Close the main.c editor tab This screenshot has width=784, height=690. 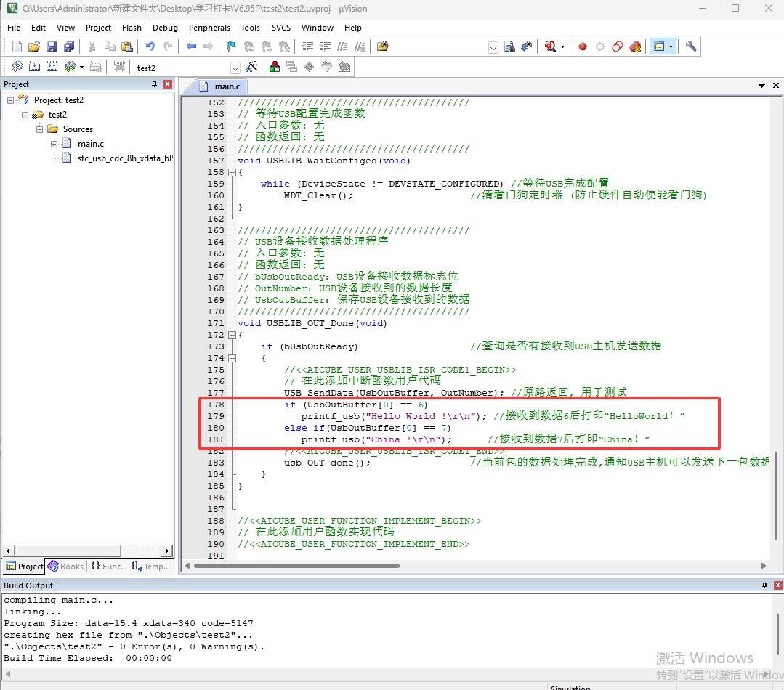click(776, 86)
